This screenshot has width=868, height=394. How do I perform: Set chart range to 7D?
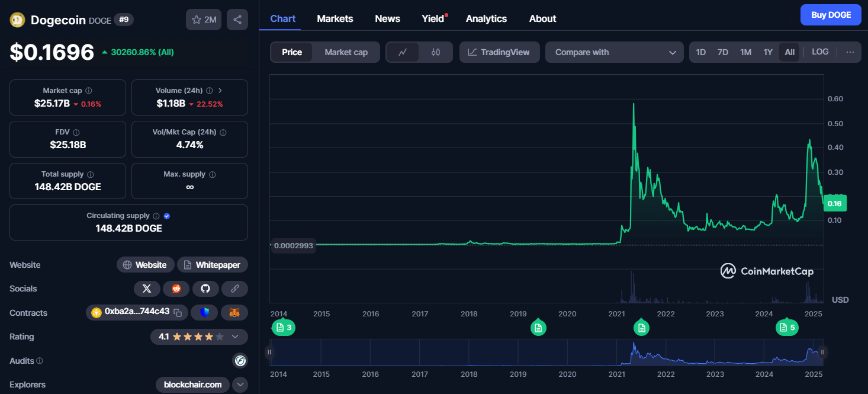[723, 52]
